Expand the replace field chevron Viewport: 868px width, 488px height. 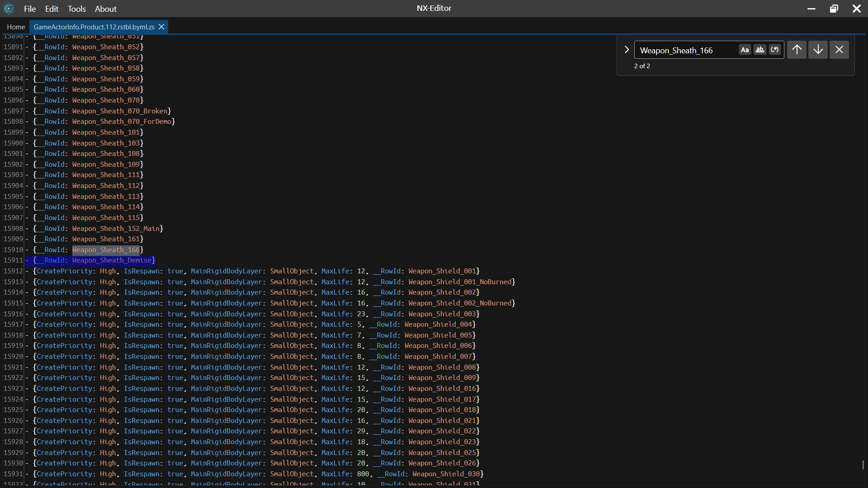627,50
